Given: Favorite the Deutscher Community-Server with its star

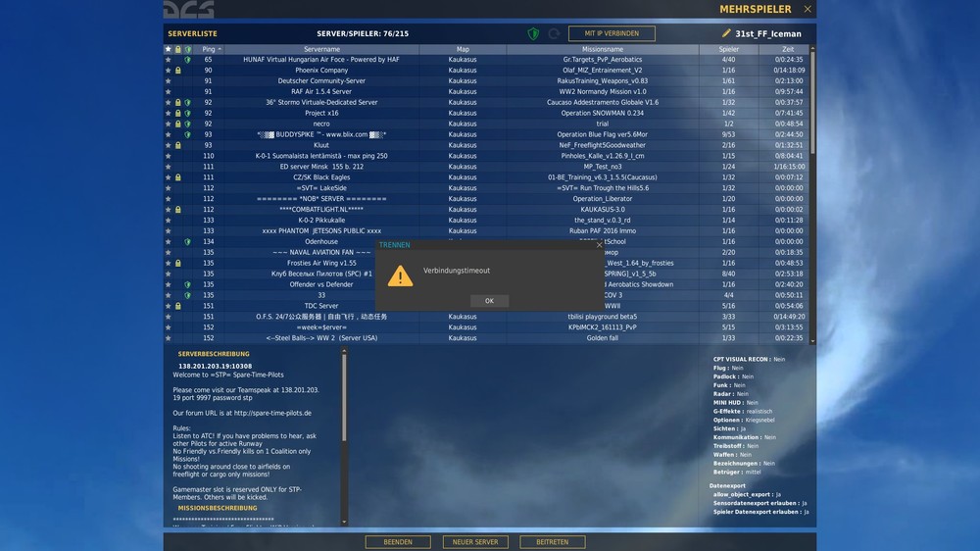Looking at the screenshot, I should pos(169,81).
